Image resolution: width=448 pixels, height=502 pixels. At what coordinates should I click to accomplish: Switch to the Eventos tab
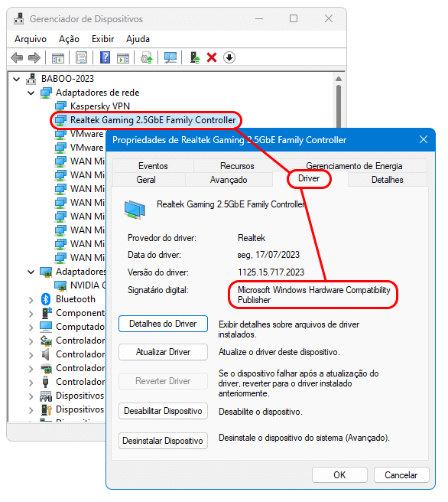click(x=153, y=166)
